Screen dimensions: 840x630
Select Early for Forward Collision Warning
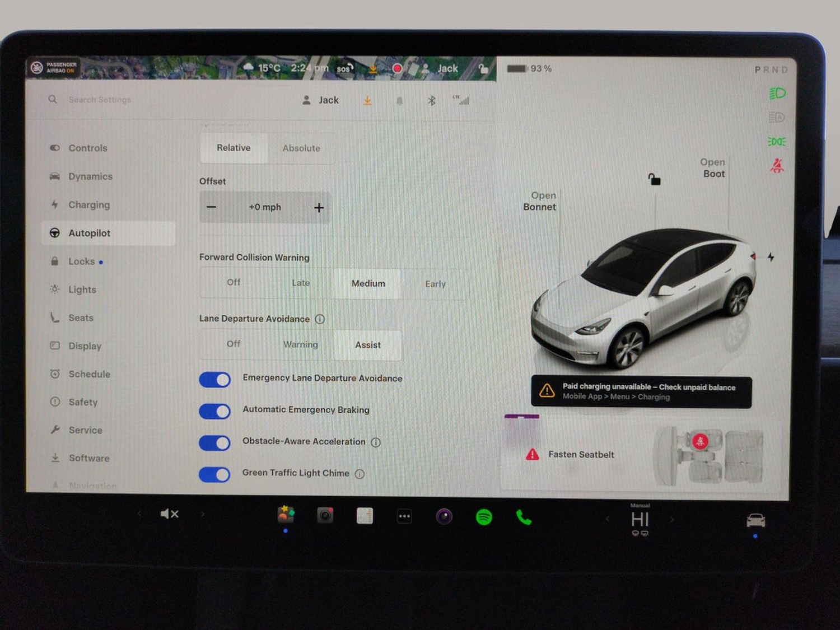click(436, 284)
